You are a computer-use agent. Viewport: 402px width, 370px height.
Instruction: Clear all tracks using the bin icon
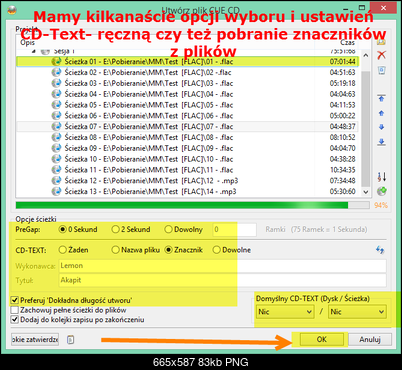pos(382,70)
